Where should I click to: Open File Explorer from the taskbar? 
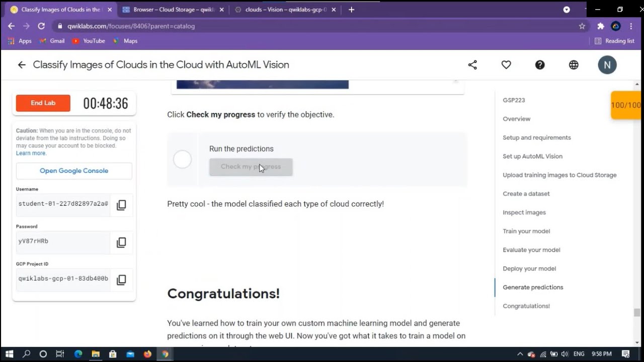[x=96, y=354]
